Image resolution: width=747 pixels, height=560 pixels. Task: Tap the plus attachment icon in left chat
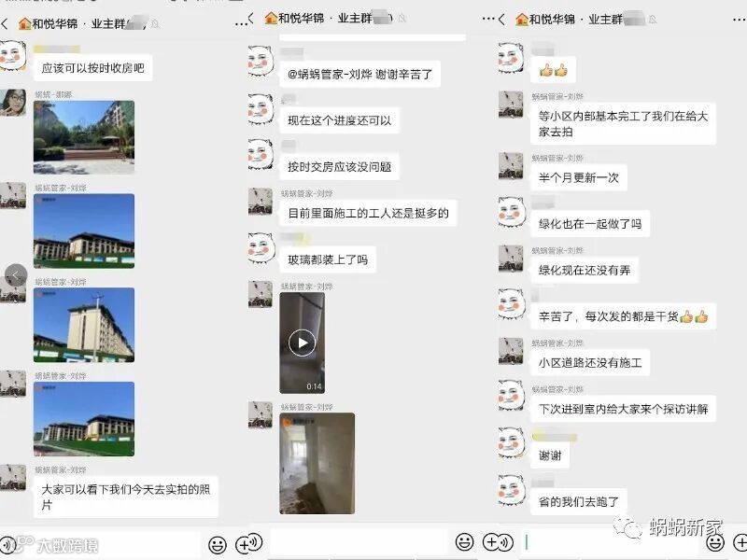click(245, 544)
